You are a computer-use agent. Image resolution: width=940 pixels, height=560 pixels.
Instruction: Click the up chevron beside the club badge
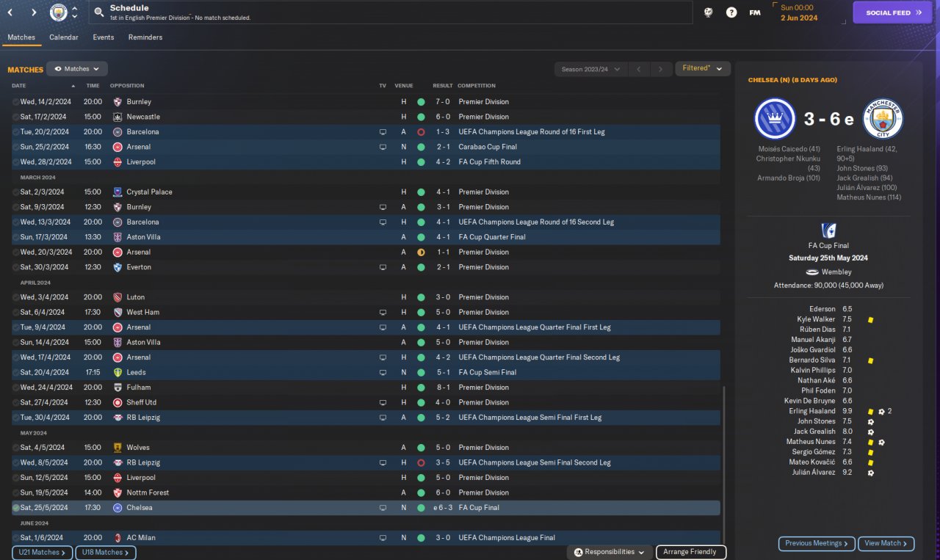coord(75,8)
